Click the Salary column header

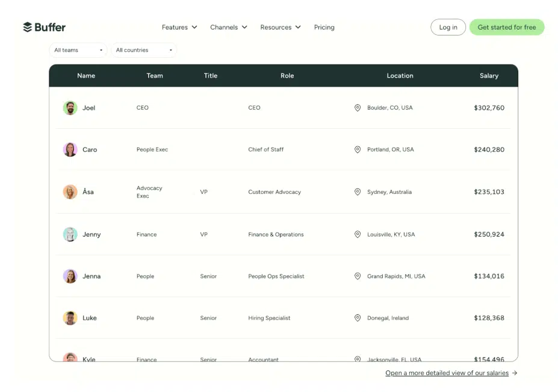tap(489, 76)
